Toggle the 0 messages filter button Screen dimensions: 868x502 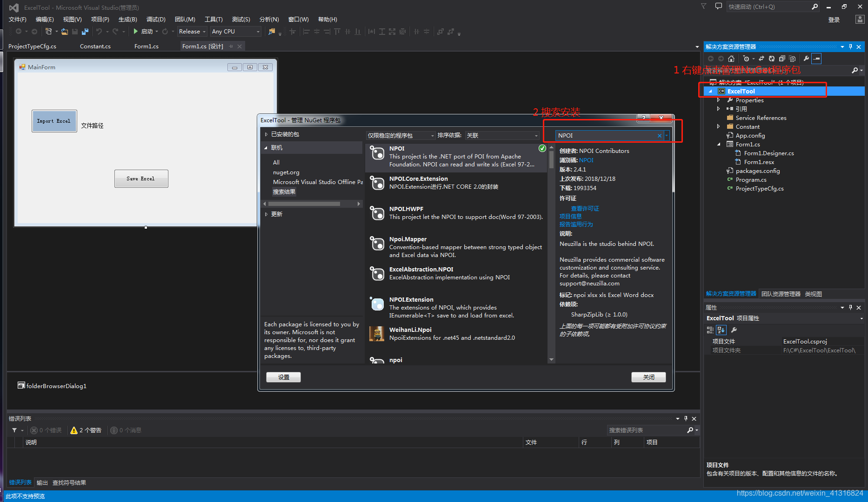pyautogui.click(x=126, y=430)
